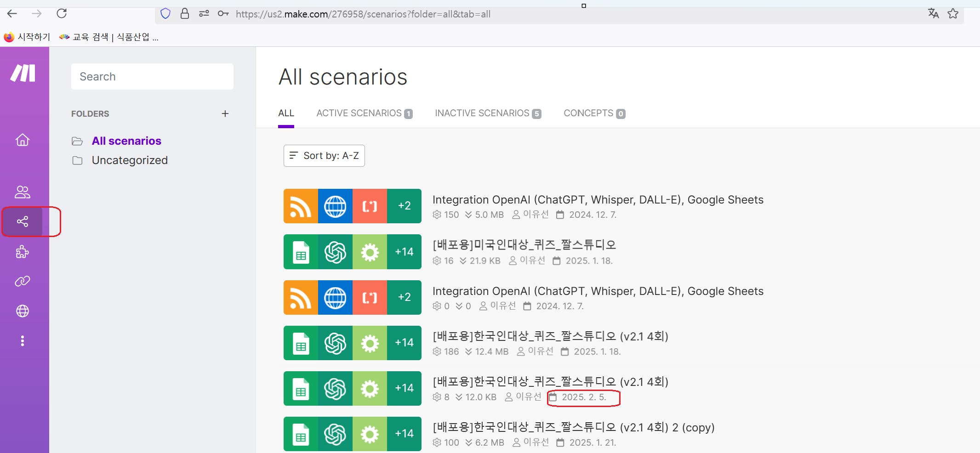980x453 pixels.
Task: Reload the page with the refresh icon
Action: pos(62,13)
